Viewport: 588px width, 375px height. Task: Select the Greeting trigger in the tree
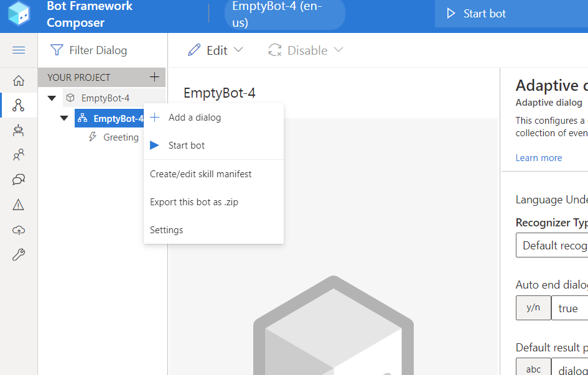120,137
